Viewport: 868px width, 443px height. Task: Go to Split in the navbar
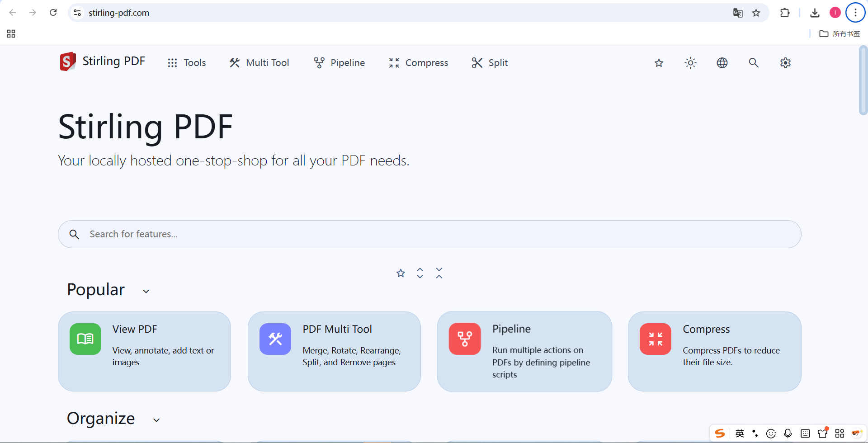490,63
